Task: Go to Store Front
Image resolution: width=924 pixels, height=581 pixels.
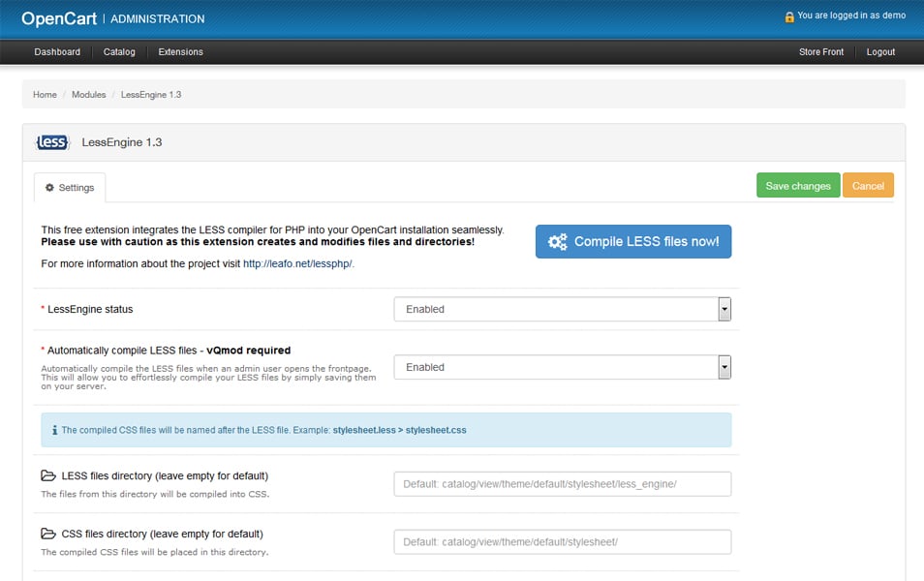Action: (820, 52)
